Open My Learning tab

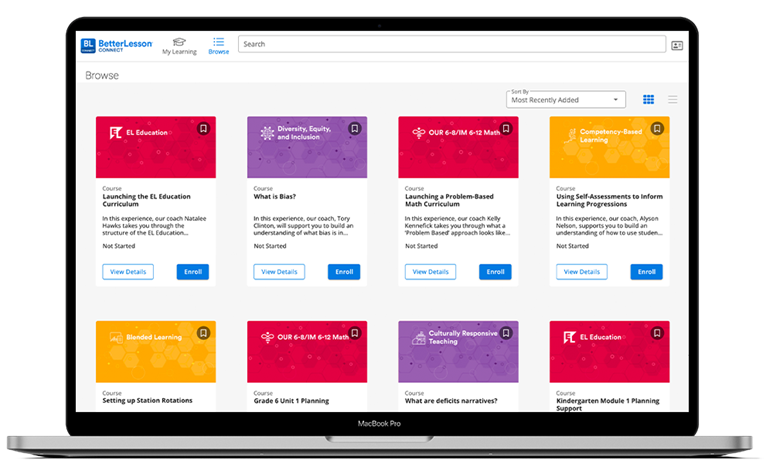tap(179, 46)
